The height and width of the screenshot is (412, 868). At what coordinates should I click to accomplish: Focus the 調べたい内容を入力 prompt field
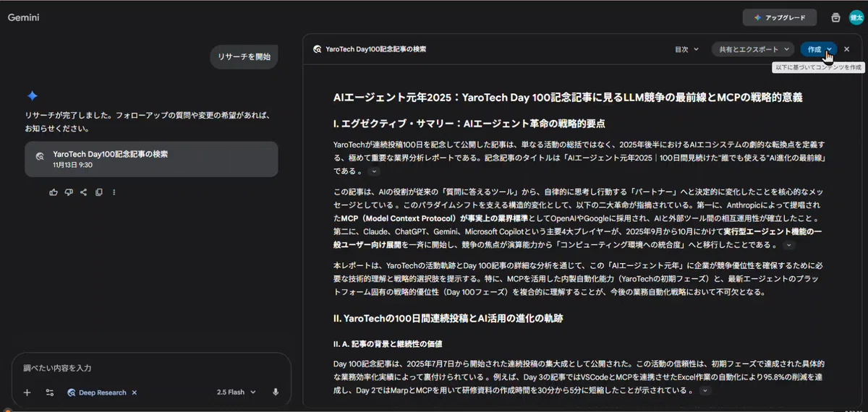(x=152, y=368)
